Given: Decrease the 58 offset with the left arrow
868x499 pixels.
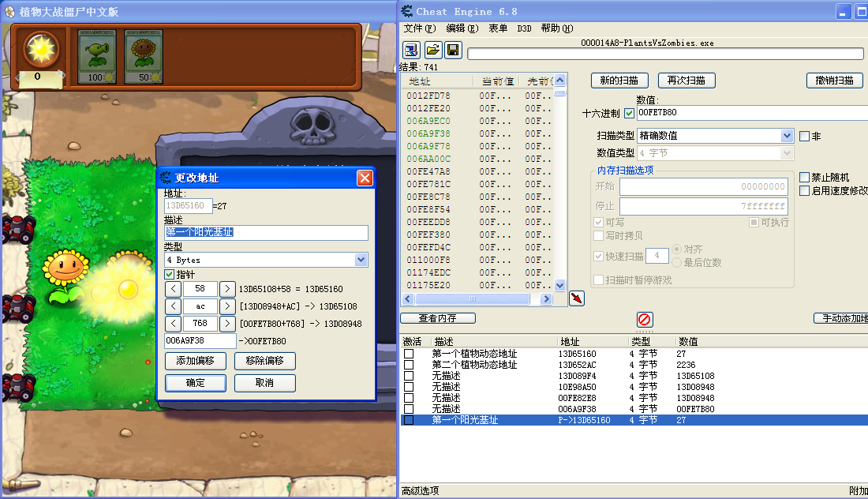Looking at the screenshot, I should tap(173, 289).
